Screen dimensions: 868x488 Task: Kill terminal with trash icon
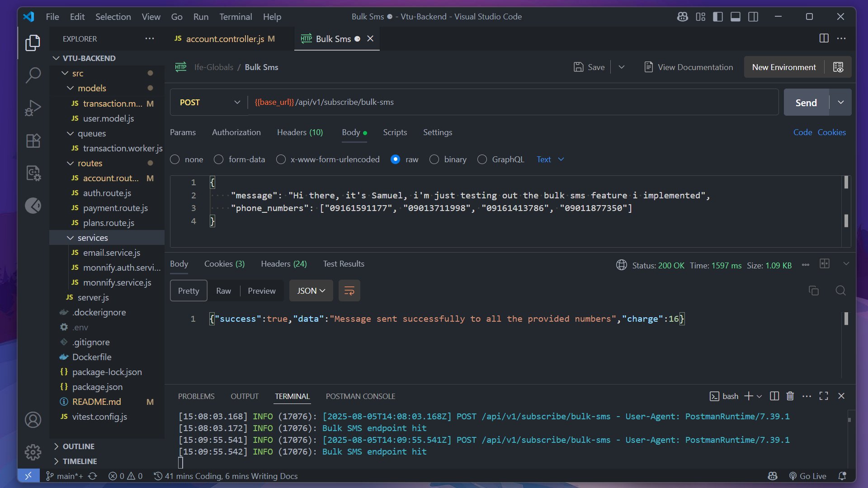(x=790, y=396)
